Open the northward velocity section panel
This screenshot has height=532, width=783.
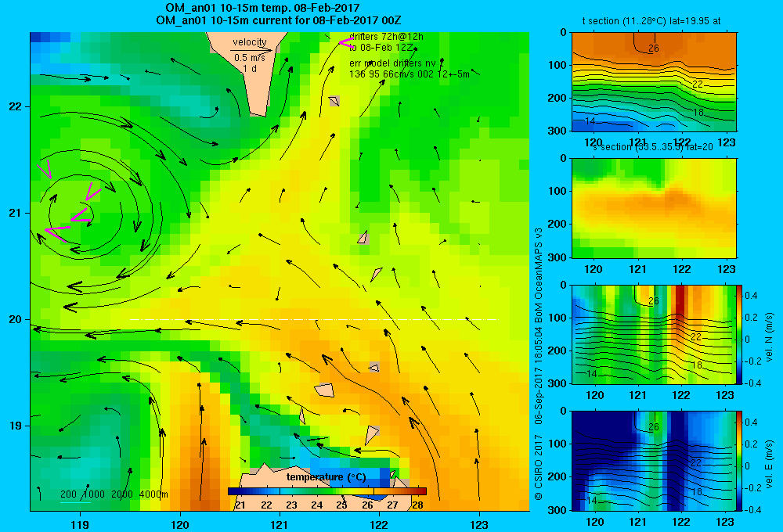[x=654, y=334]
